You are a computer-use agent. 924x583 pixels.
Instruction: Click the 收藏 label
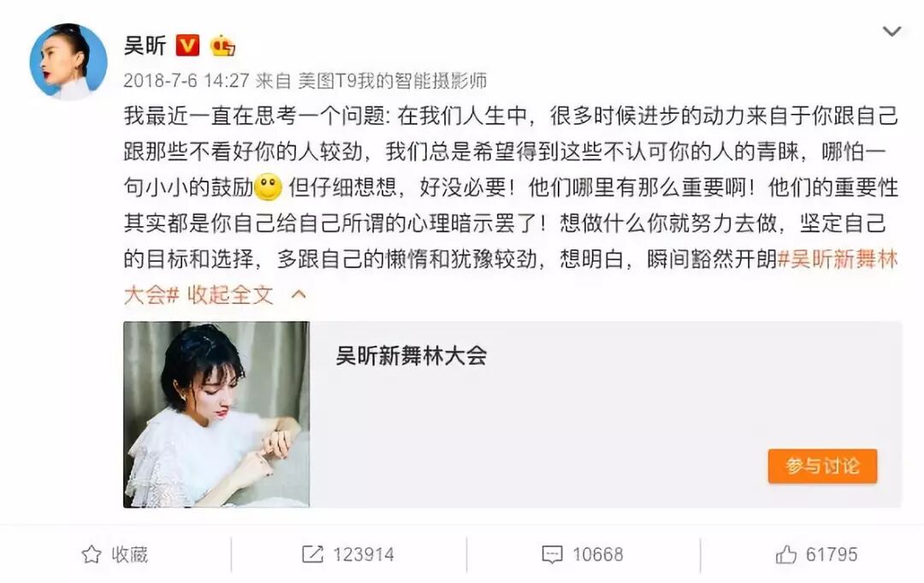point(130,555)
